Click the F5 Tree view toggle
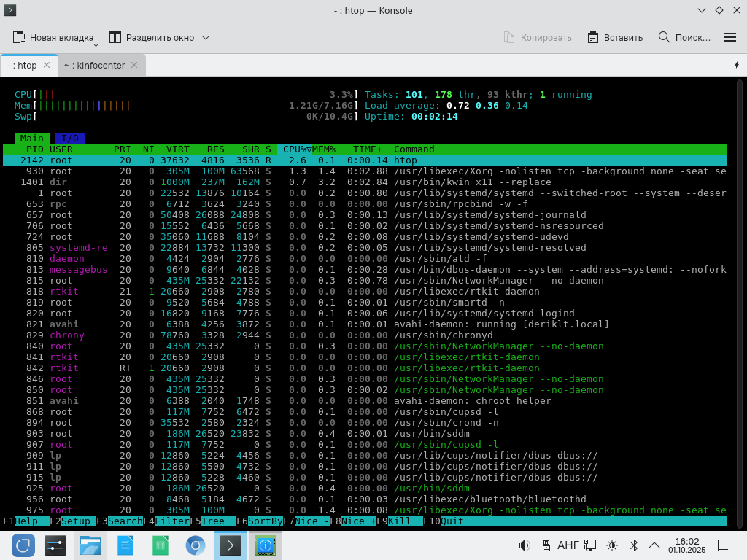This screenshot has height=560, width=747. point(212,521)
